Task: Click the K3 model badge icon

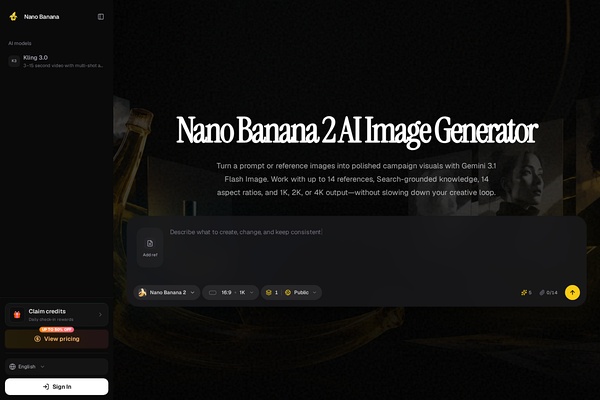Action: 14,61
